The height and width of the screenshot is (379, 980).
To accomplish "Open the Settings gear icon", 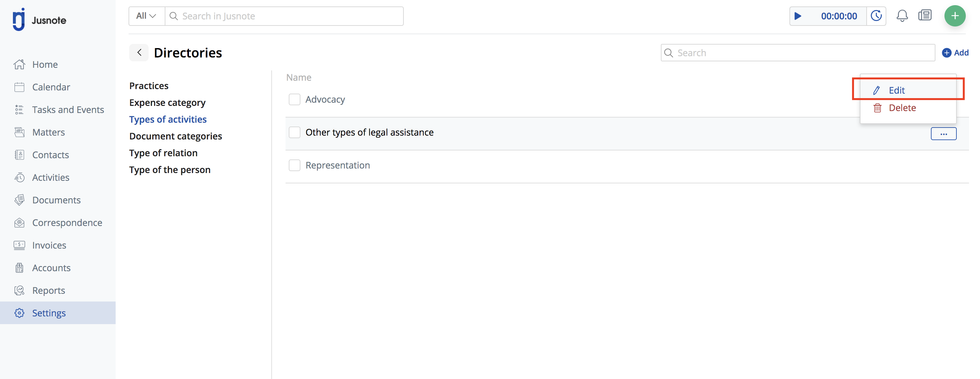I will click(x=19, y=313).
